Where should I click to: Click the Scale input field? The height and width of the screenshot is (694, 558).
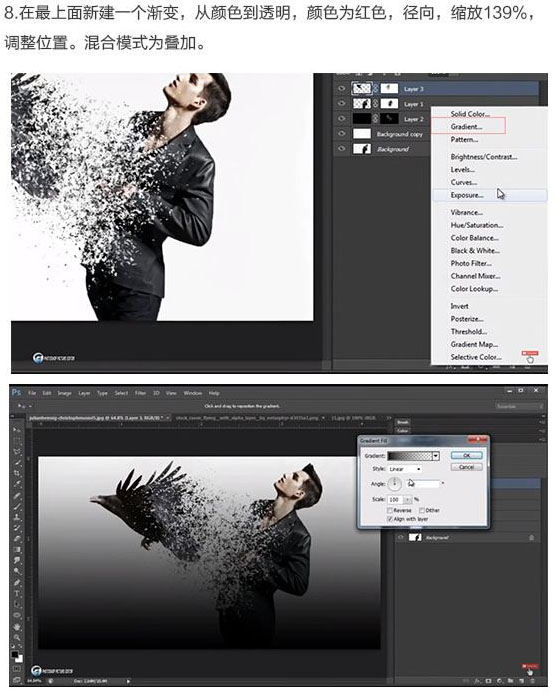(396, 500)
